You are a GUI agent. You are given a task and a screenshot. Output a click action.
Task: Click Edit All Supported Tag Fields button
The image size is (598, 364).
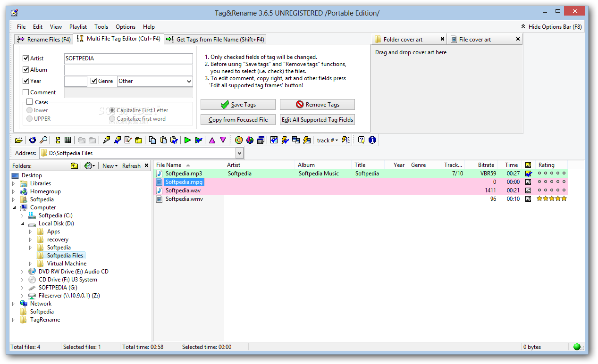click(317, 120)
